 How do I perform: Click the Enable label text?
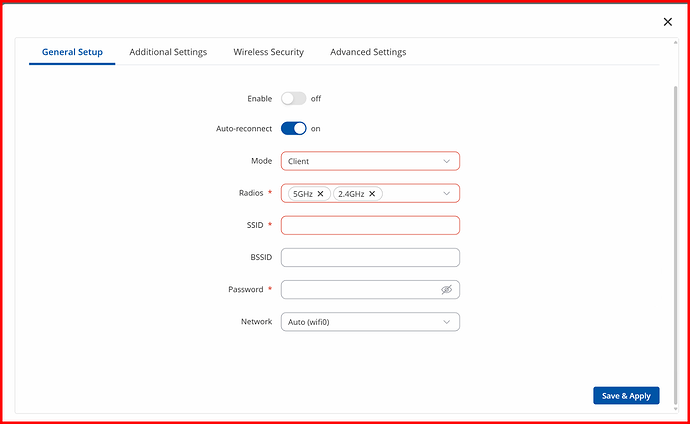(x=260, y=99)
